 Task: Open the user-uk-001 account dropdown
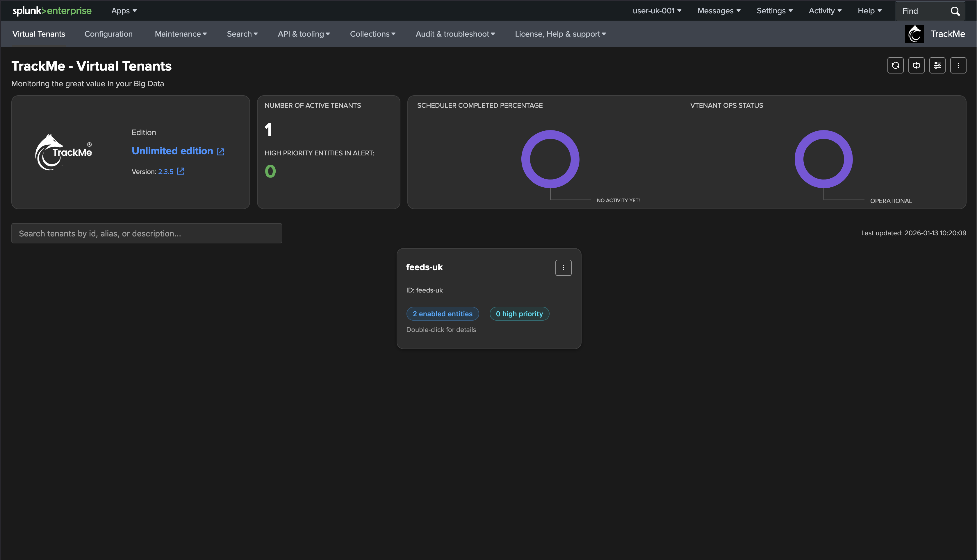tap(657, 11)
